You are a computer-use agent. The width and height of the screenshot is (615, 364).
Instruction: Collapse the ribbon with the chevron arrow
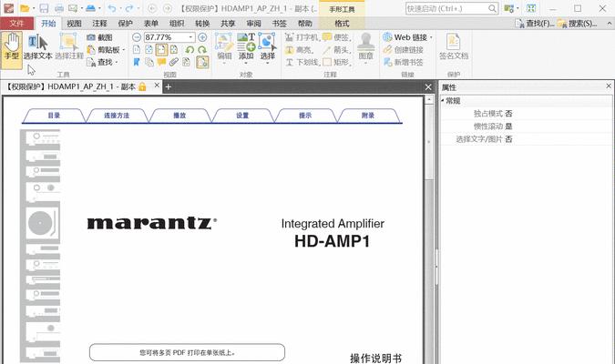pos(610,24)
